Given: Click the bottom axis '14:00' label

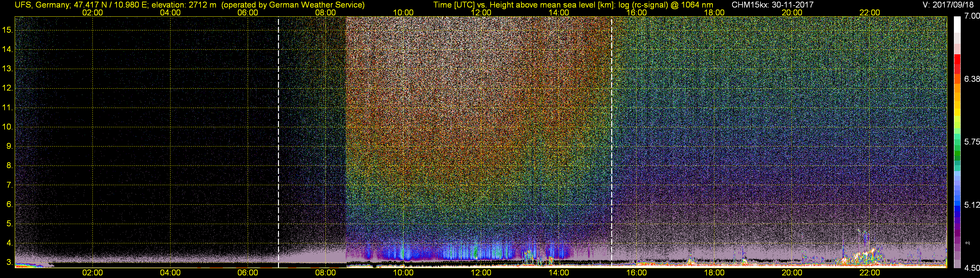Looking at the screenshot, I should tap(559, 273).
